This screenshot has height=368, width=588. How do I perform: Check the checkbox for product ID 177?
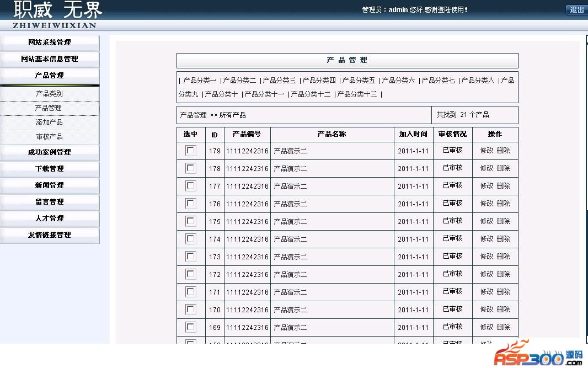190,186
